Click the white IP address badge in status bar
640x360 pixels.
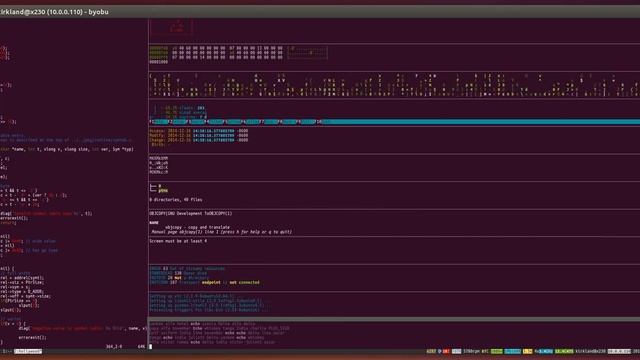(619, 351)
